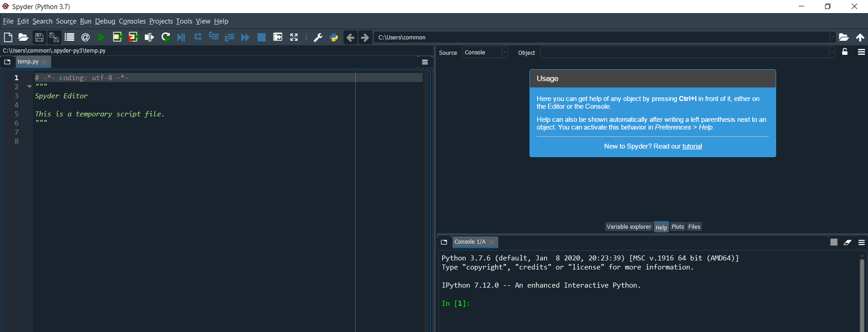Toggle the Help pane lock icon
The image size is (868, 332).
coord(844,52)
